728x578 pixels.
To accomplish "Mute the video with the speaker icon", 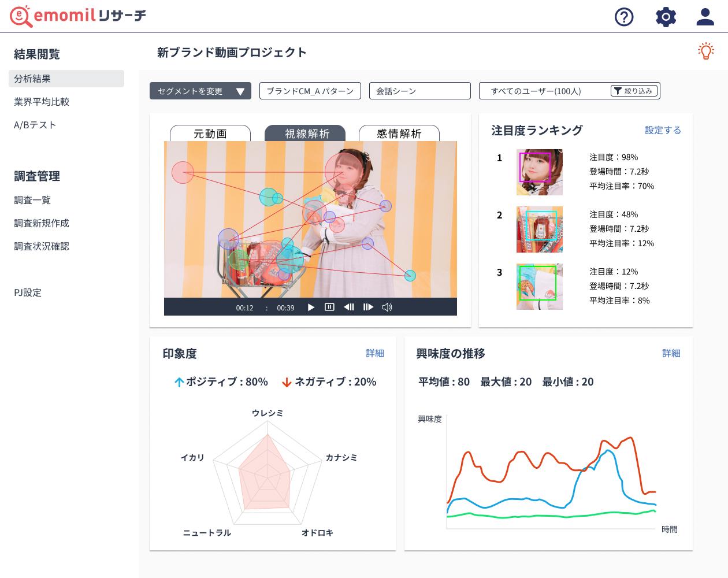I will [387, 307].
